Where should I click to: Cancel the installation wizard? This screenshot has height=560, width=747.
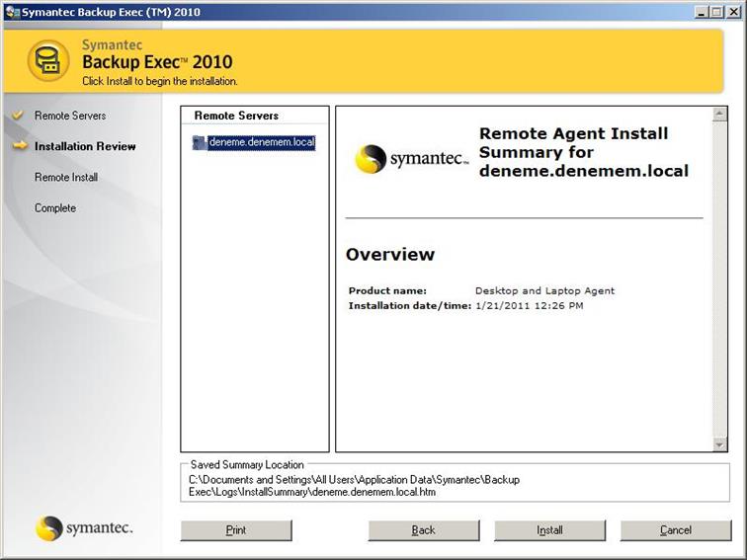click(676, 530)
